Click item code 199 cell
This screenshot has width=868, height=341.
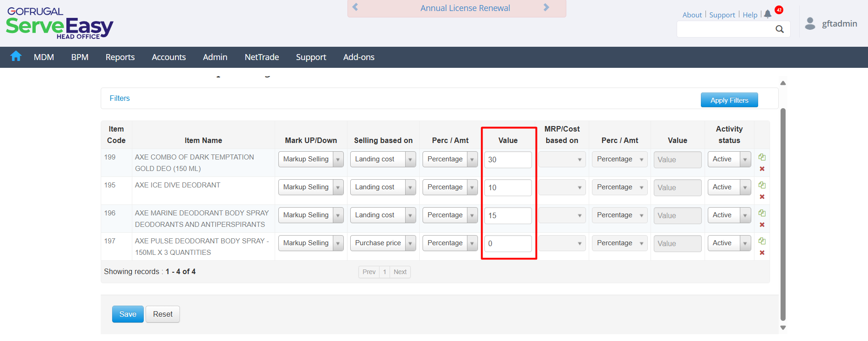click(110, 157)
